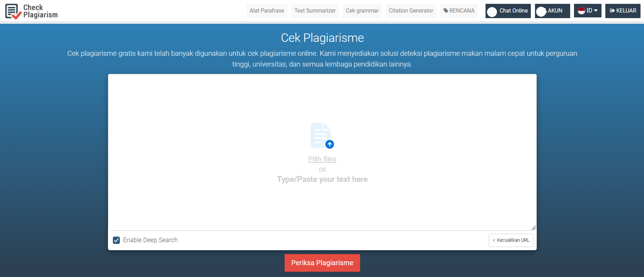Screen dimensions: 644x277
Task: Click the blue upload arrow badge
Action: [329, 144]
